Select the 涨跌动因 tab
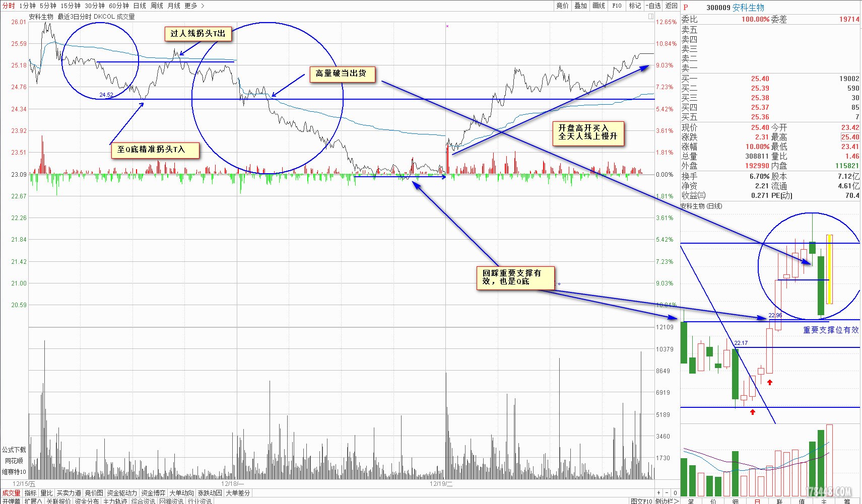Screen dimensions: 862x504 click(x=210, y=493)
